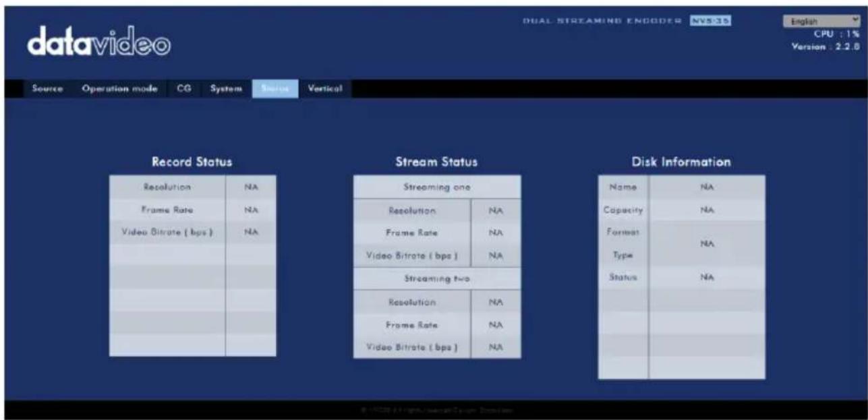Open the Vertical tab
Image resolution: width=868 pixels, height=420 pixels.
(325, 88)
